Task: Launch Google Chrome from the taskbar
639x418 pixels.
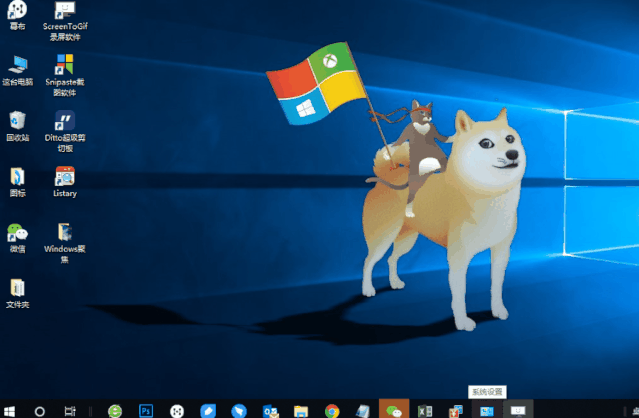Action: pos(332,411)
